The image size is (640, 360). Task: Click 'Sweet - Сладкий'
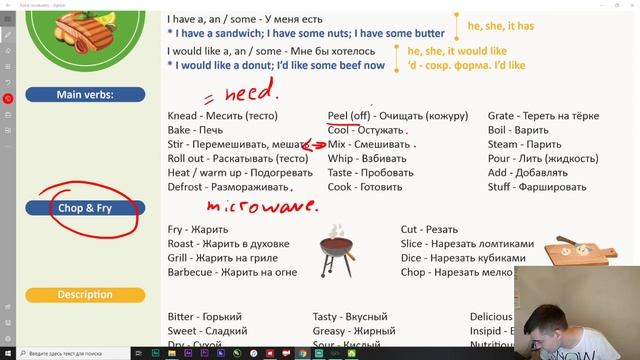207,331
